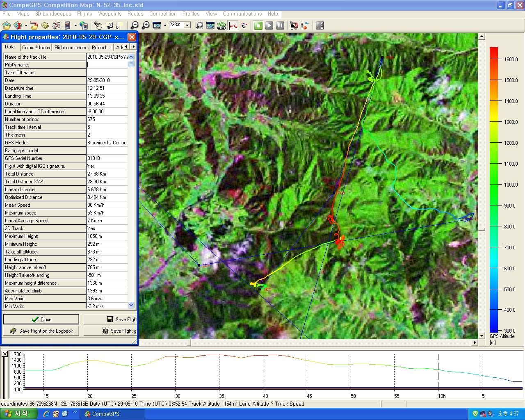Open the File menu
This screenshot has width=525, height=420.
pyautogui.click(x=7, y=14)
